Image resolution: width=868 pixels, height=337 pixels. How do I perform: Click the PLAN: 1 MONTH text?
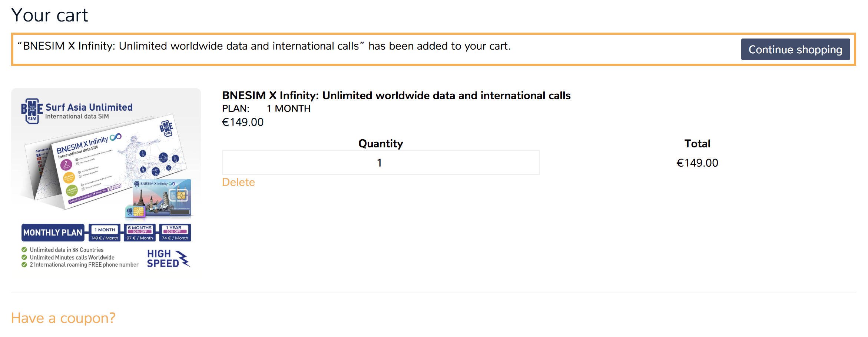tap(266, 109)
